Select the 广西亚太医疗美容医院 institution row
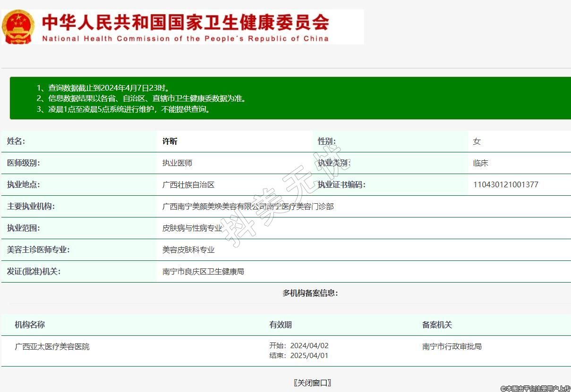This screenshot has width=571, height=392. coord(52,347)
